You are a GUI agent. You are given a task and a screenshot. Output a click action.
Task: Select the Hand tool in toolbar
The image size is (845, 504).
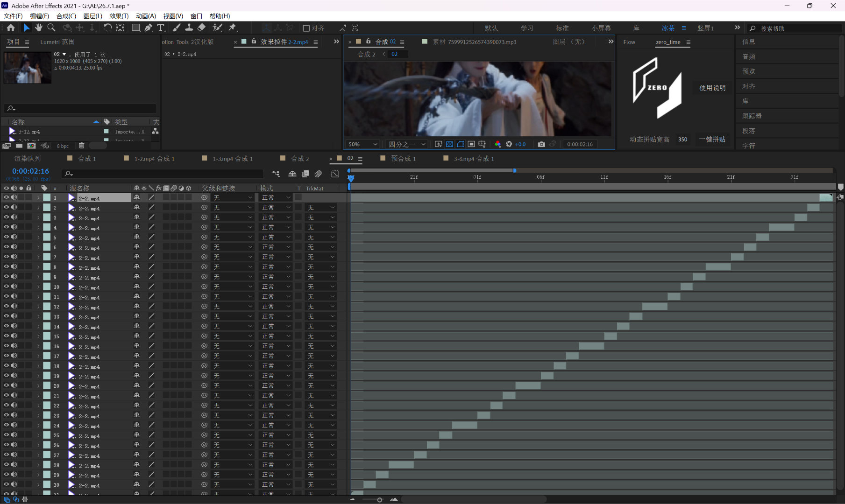39,28
